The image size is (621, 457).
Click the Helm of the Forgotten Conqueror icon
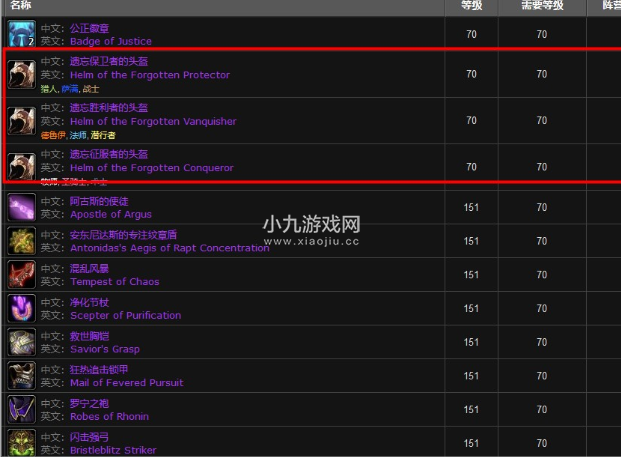[x=22, y=167]
